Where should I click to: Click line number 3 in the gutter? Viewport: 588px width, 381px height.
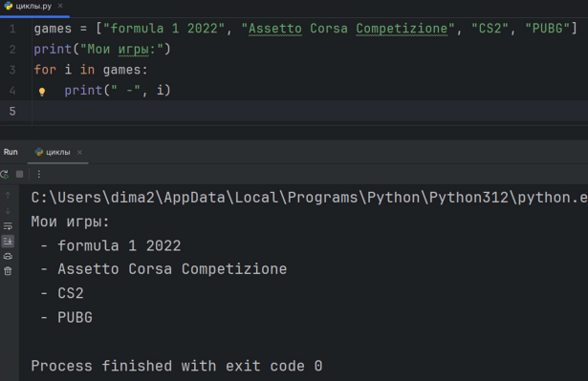[x=12, y=70]
